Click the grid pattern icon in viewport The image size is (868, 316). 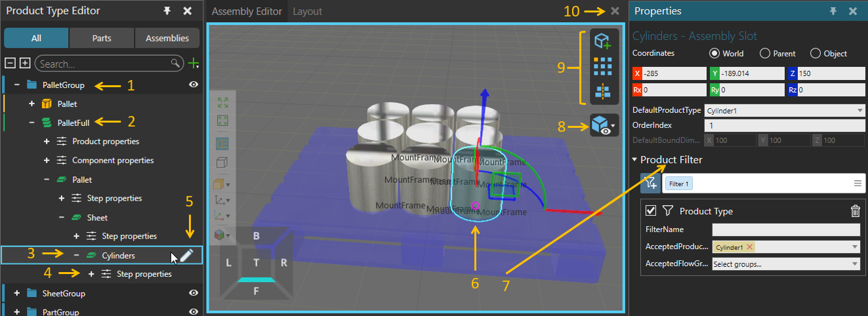tap(602, 66)
